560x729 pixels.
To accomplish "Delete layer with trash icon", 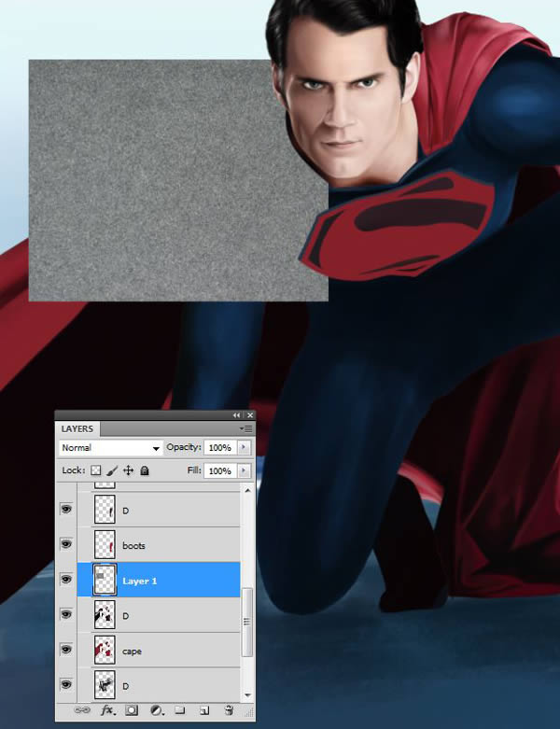I will click(229, 710).
